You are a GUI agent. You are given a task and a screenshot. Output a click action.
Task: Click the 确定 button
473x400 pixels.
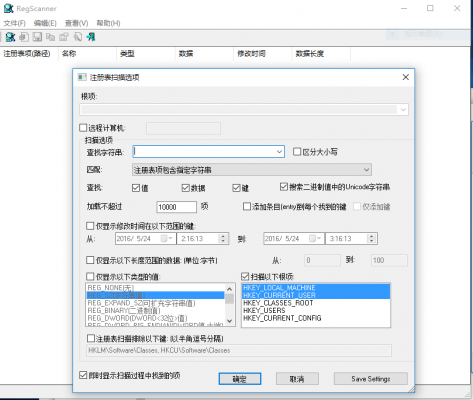pyautogui.click(x=240, y=379)
